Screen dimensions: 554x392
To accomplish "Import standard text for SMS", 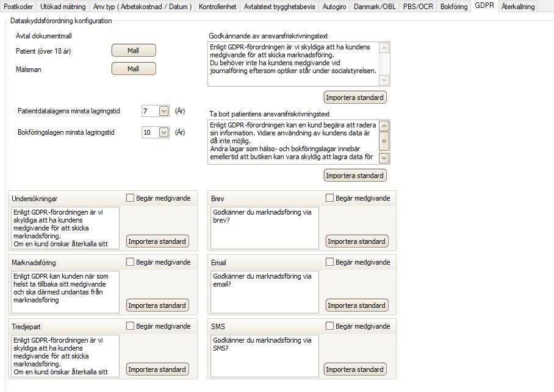I will (x=355, y=369).
